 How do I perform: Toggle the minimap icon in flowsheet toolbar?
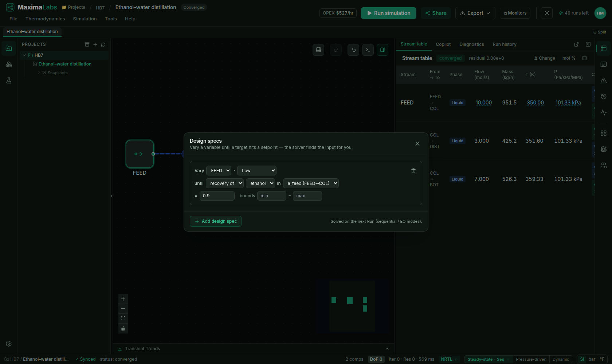(x=382, y=50)
